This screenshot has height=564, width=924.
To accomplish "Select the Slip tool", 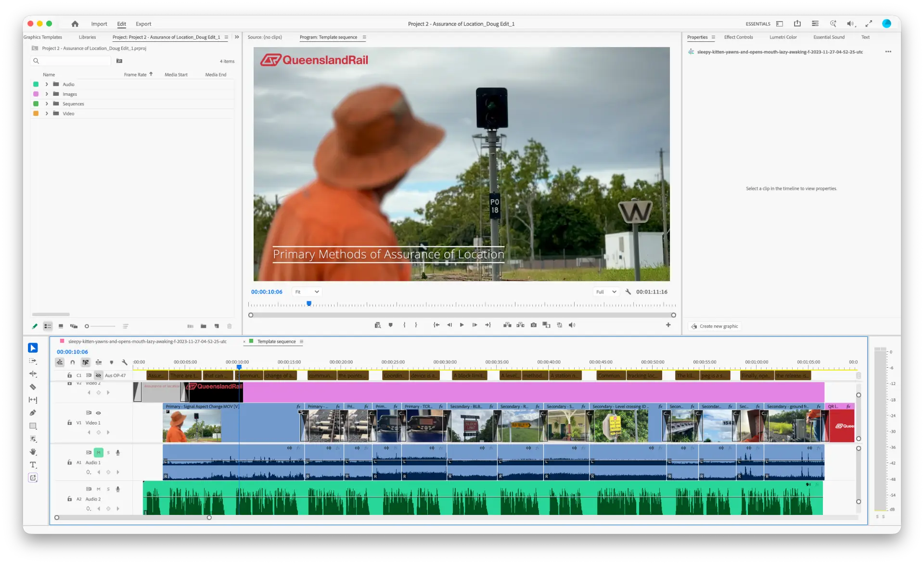I will 33,400.
